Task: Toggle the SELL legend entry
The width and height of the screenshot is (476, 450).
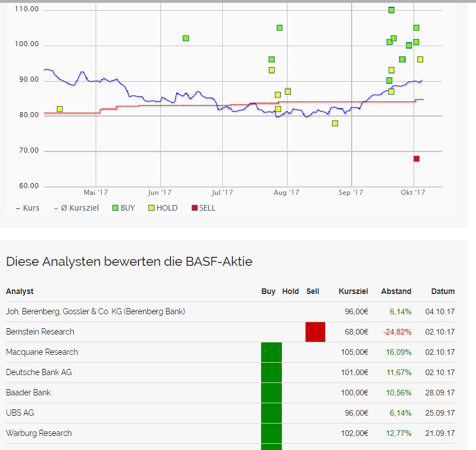Action: pyautogui.click(x=204, y=208)
